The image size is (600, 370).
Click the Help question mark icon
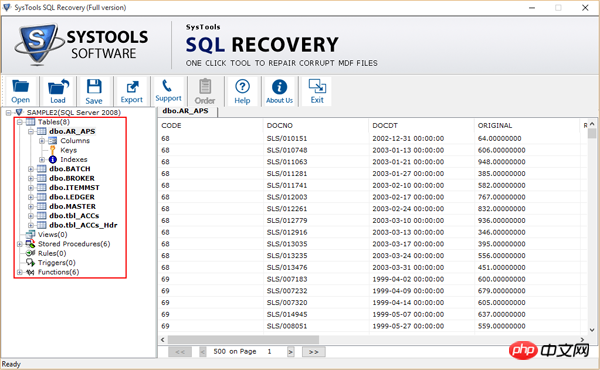242,91
